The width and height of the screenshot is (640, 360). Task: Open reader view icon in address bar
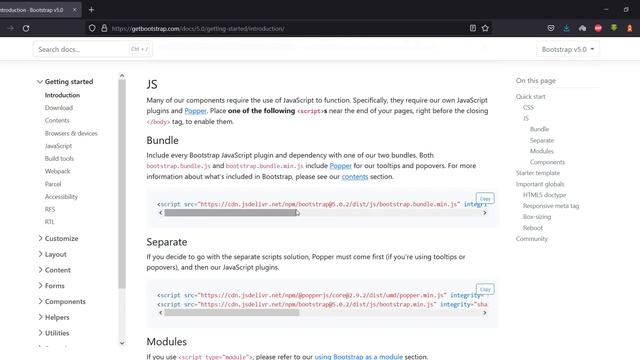(473, 28)
